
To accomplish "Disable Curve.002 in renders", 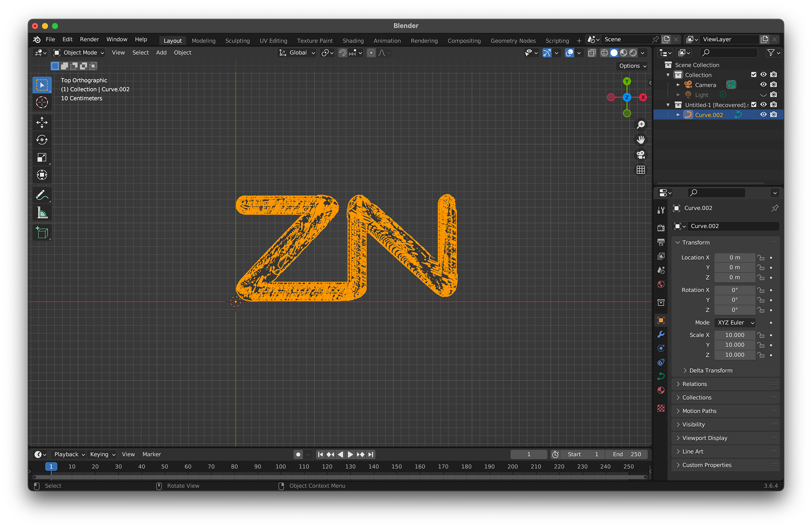I will click(774, 115).
